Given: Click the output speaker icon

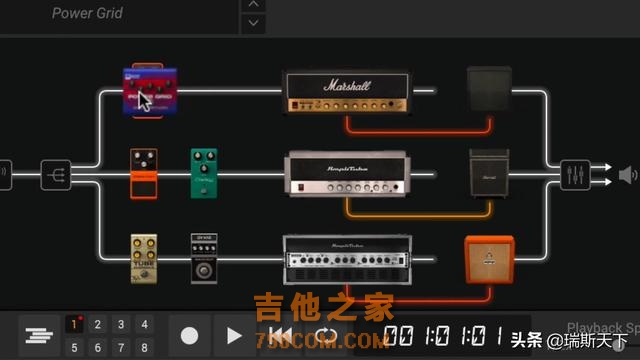Looking at the screenshot, I should point(628,175).
